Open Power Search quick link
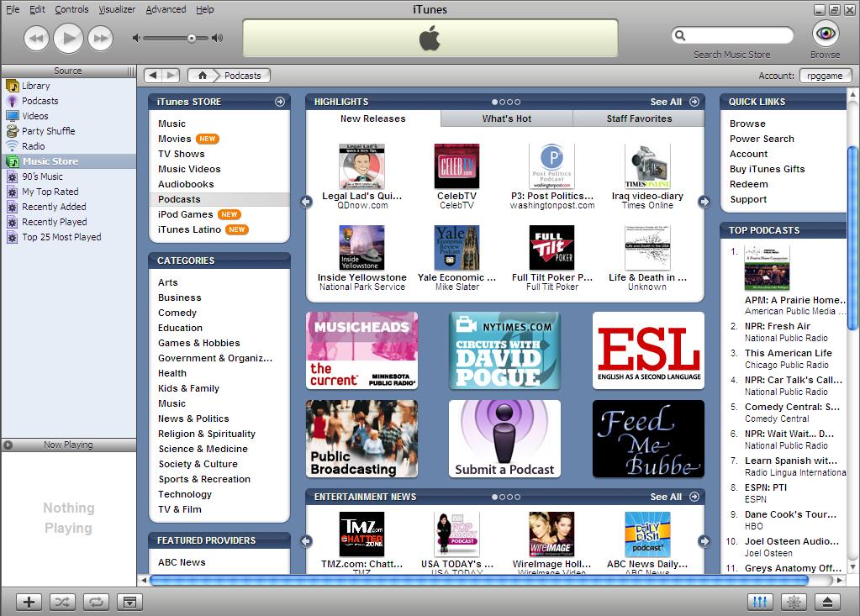The width and height of the screenshot is (860, 616). pyautogui.click(x=762, y=139)
